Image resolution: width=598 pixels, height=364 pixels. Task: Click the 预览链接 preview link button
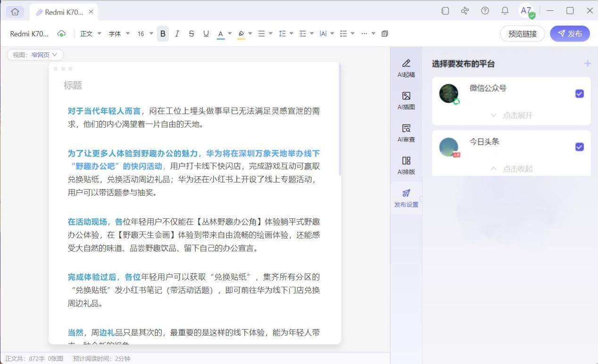point(522,33)
